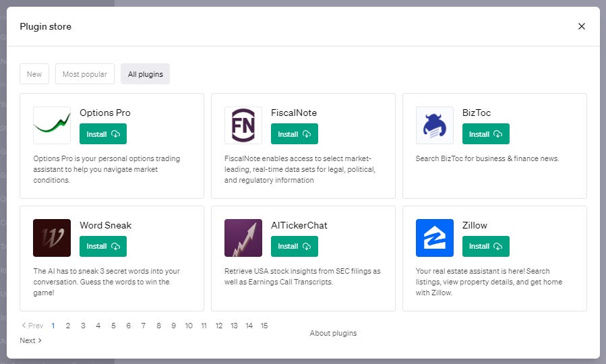Go to the Next page
Image resolution: width=606 pixels, height=364 pixels.
[30, 340]
